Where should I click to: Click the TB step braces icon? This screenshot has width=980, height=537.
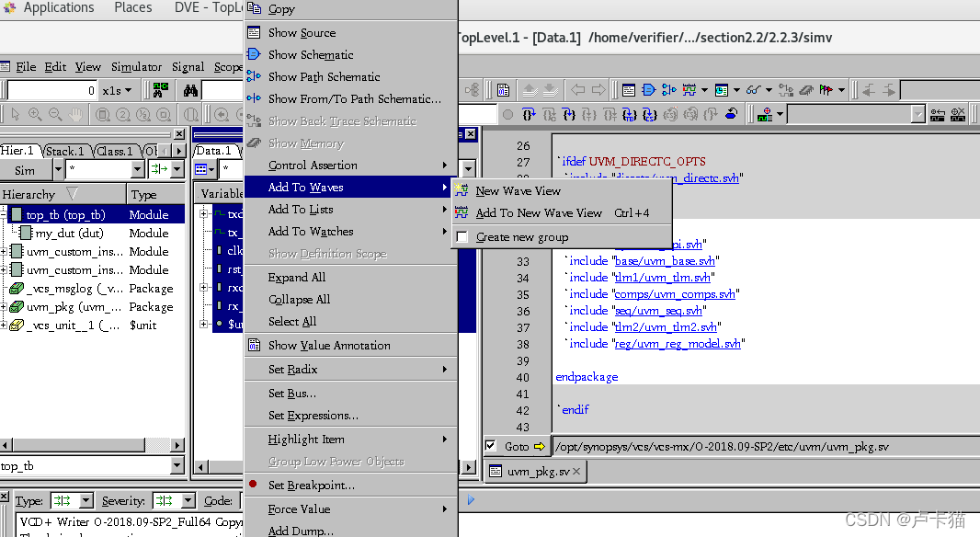tap(630, 114)
